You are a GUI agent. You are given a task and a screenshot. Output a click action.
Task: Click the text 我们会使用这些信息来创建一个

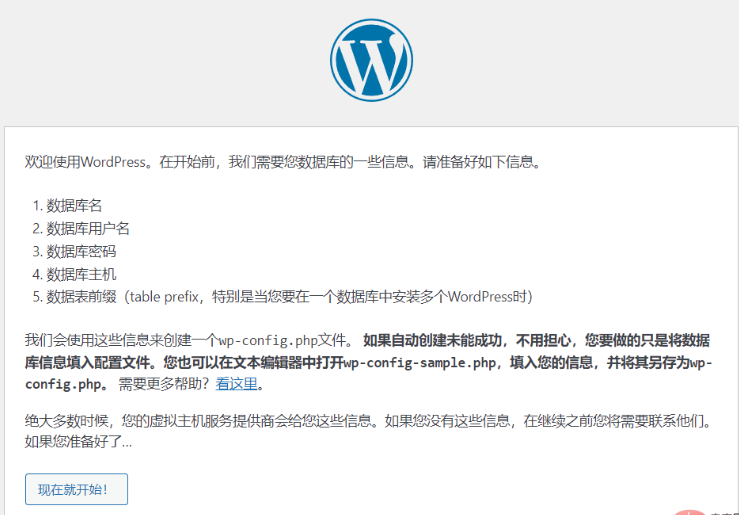click(122, 340)
